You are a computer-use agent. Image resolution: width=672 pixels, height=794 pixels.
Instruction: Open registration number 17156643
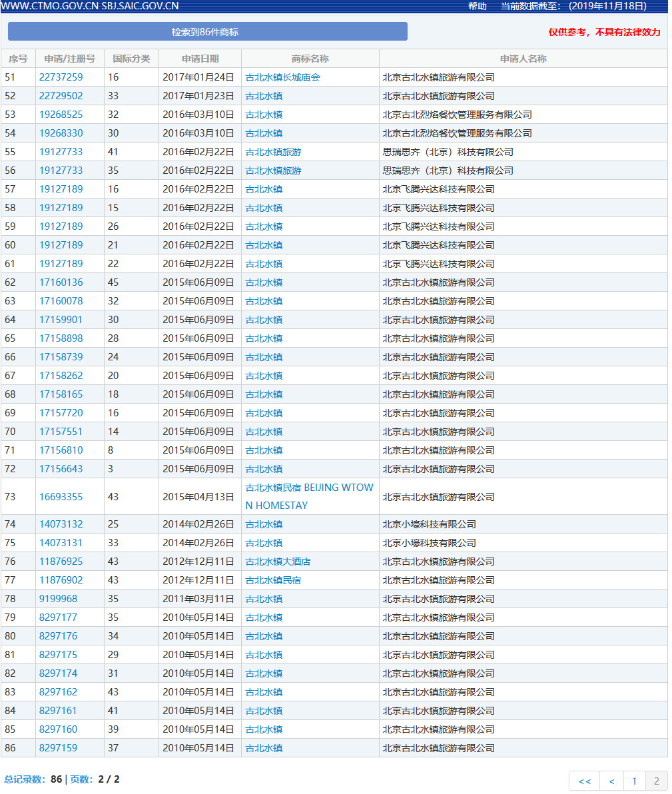[61, 469]
